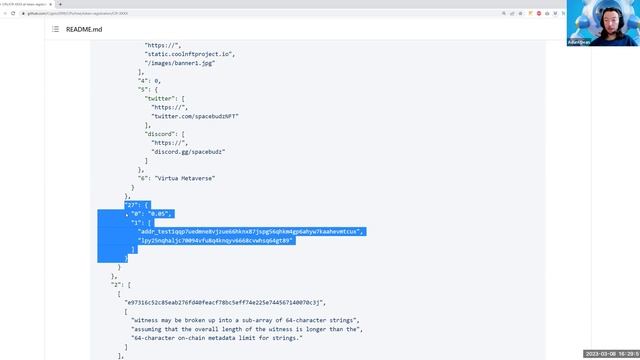This screenshot has width=640, height=360.
Task: Click the "/images/banner1.jpg" line
Action: tap(180, 63)
